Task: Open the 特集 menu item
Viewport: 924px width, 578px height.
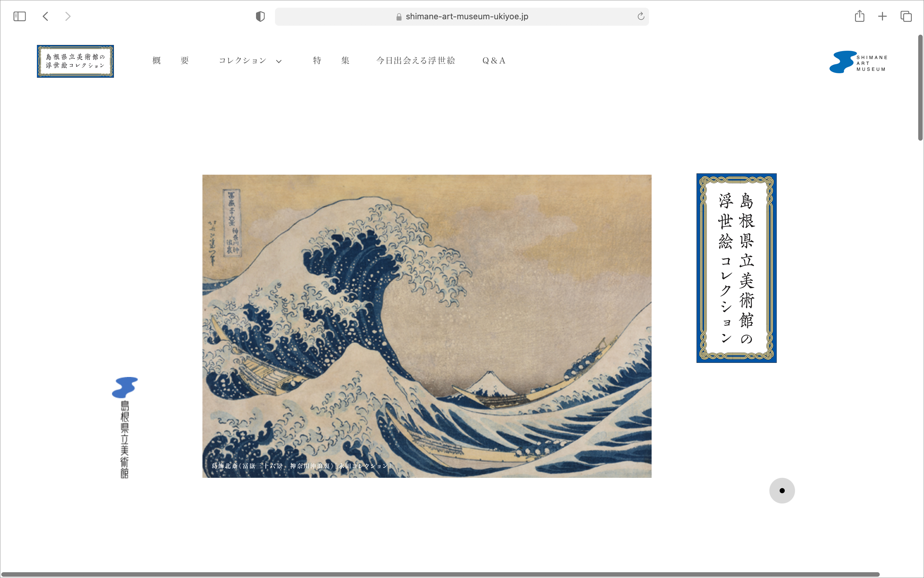Action: tap(331, 60)
